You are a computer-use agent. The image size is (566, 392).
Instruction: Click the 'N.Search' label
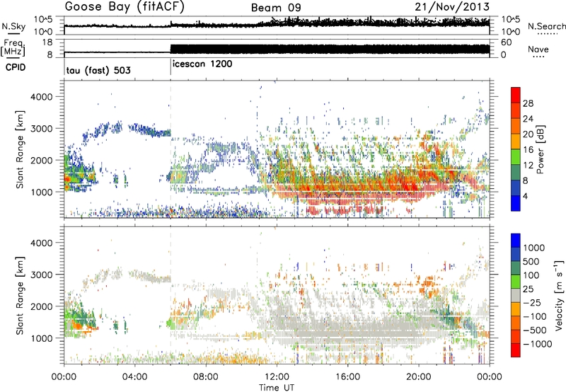tap(546, 26)
